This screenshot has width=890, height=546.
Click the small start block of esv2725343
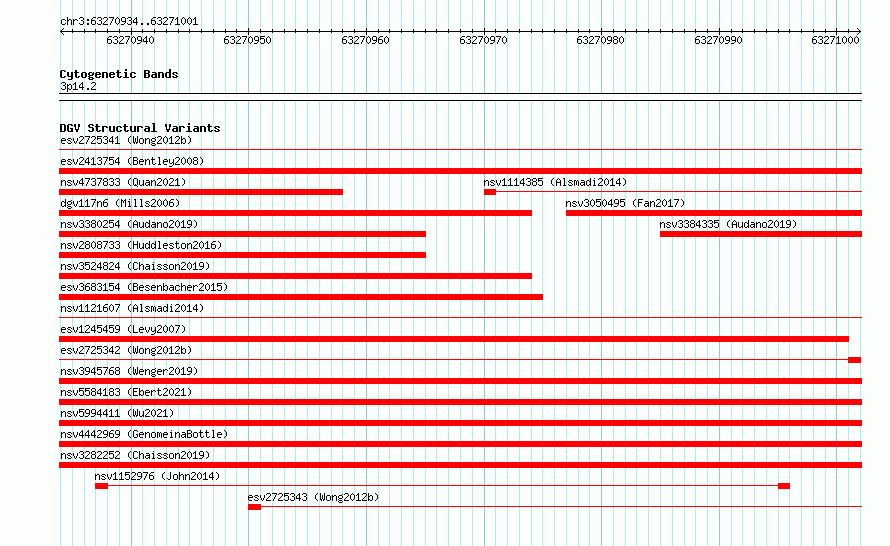tap(254, 507)
